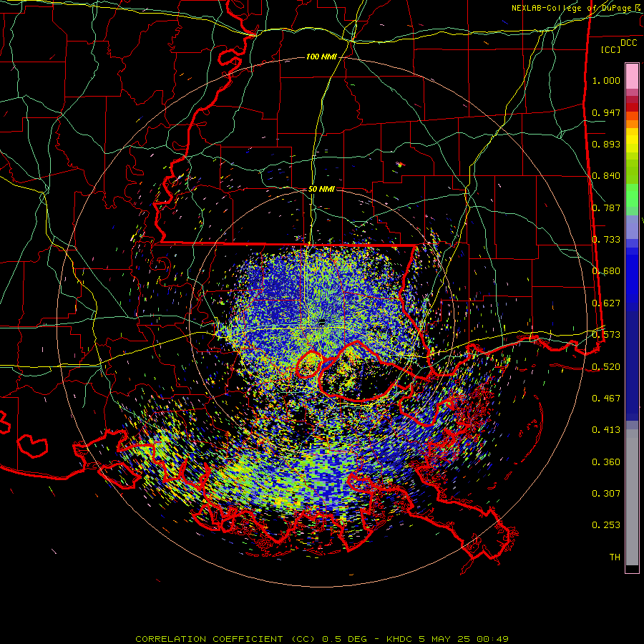Pick the bright green segment of the color bar
Viewport: 644px width, 644px height.
(632, 195)
